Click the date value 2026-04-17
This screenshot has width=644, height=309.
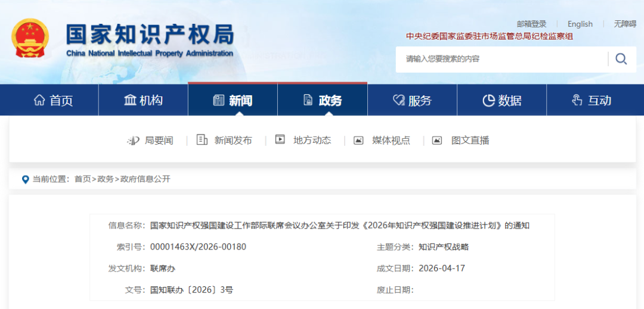click(441, 269)
